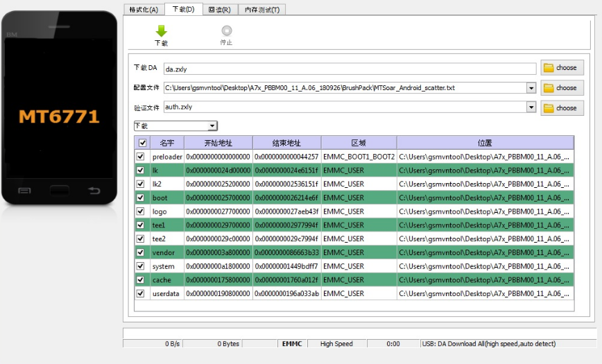Toggle the select-all checkbox in table header
The width and height of the screenshot is (602, 364).
pyautogui.click(x=142, y=143)
